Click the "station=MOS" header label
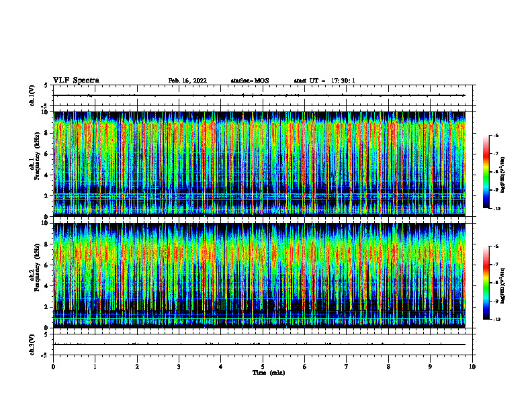The height and width of the screenshot is (411, 532). tap(250, 81)
